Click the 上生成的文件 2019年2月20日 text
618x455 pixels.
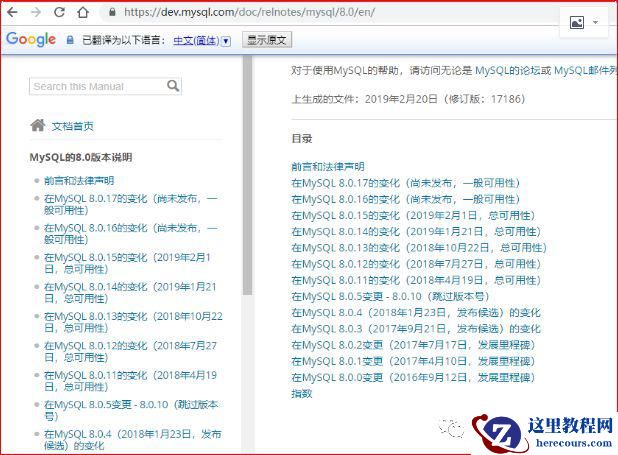[408, 99]
